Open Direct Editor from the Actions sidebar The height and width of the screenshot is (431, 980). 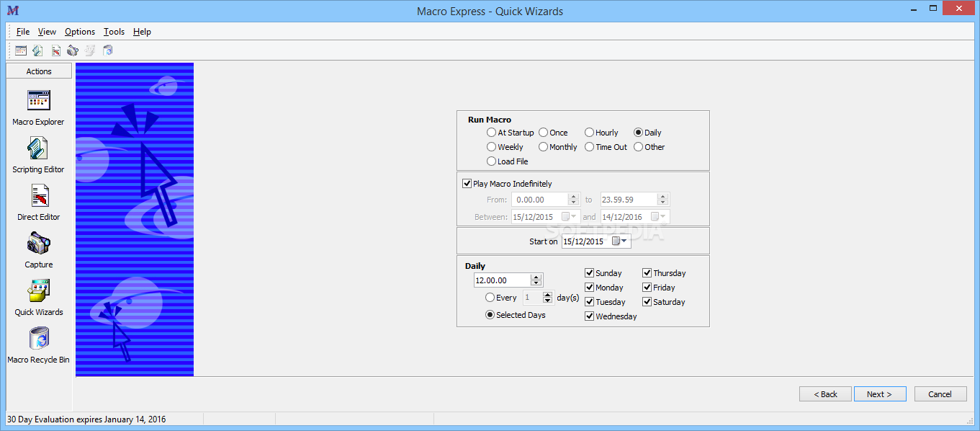[x=38, y=203]
